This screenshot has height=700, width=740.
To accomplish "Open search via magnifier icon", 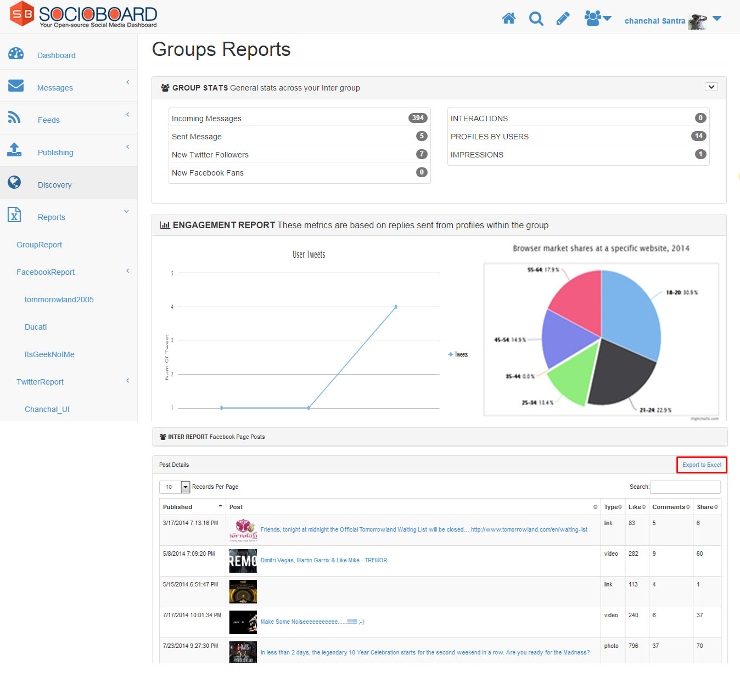I will tap(536, 19).
